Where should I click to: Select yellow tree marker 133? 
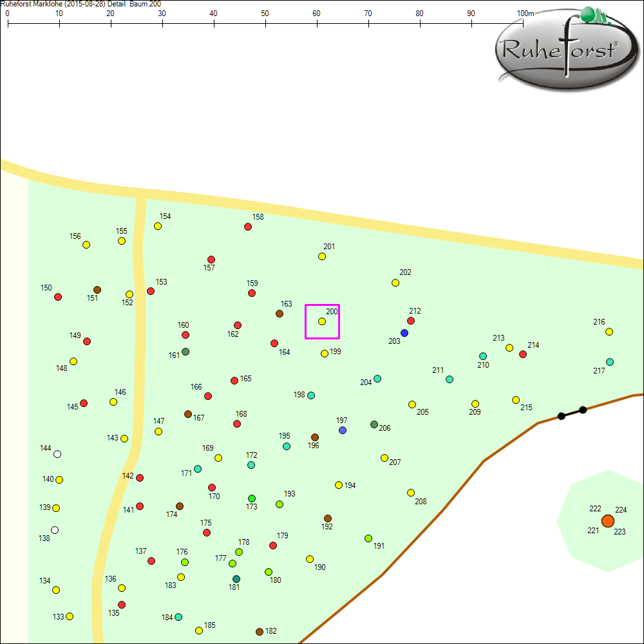tap(70, 616)
